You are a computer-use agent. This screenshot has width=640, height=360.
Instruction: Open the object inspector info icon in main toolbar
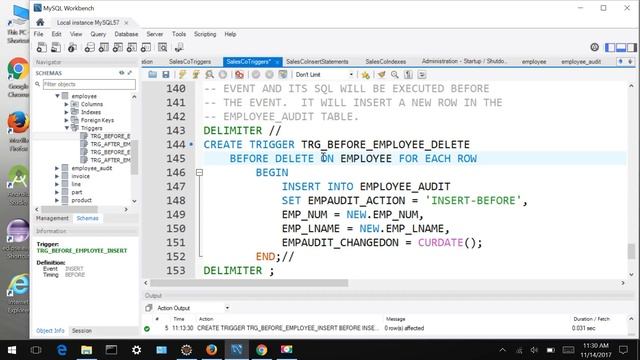pos(72,48)
